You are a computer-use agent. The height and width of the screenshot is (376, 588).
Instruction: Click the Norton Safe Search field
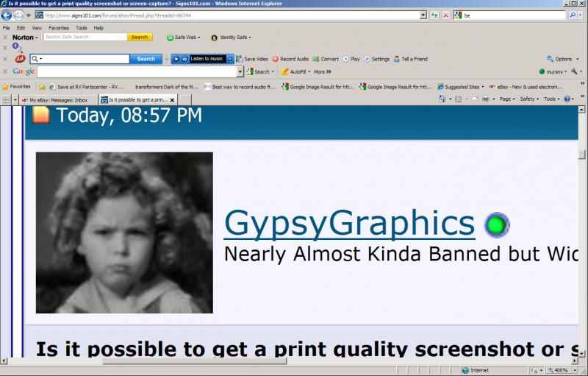85,37
